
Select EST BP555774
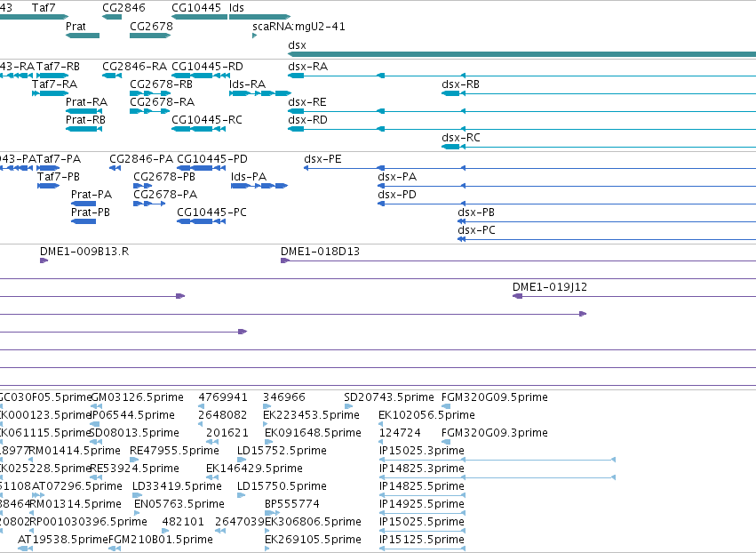(292, 505)
